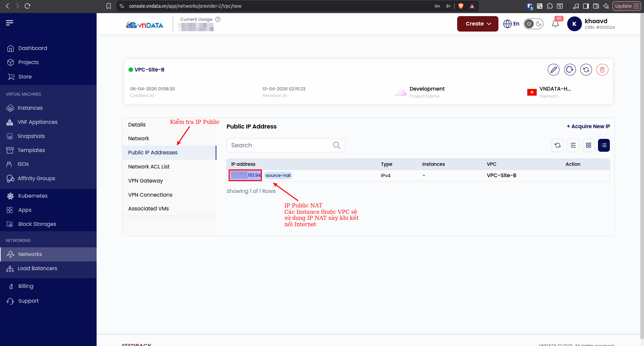Go forward with the browser forward arrow

click(17, 6)
